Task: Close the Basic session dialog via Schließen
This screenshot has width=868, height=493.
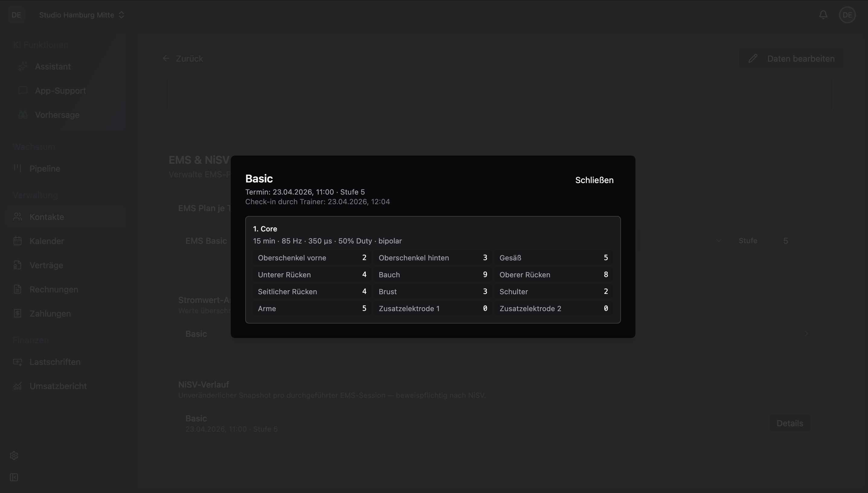Action: pyautogui.click(x=594, y=180)
